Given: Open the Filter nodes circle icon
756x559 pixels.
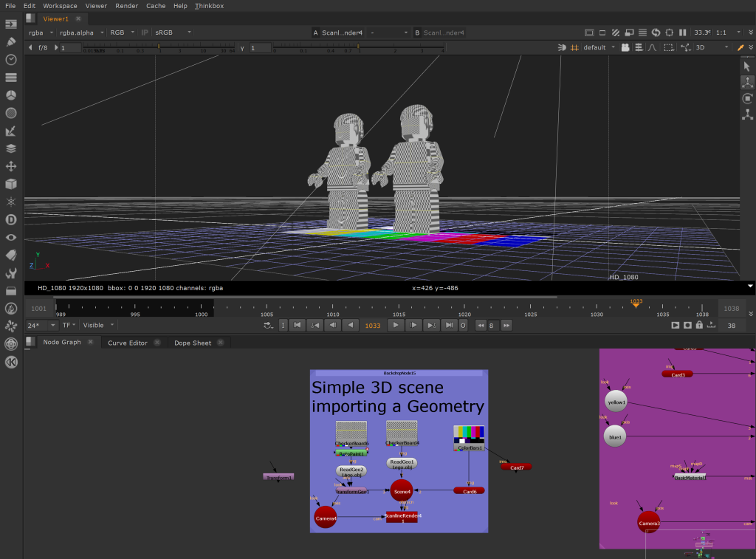Looking at the screenshot, I should 10,113.
